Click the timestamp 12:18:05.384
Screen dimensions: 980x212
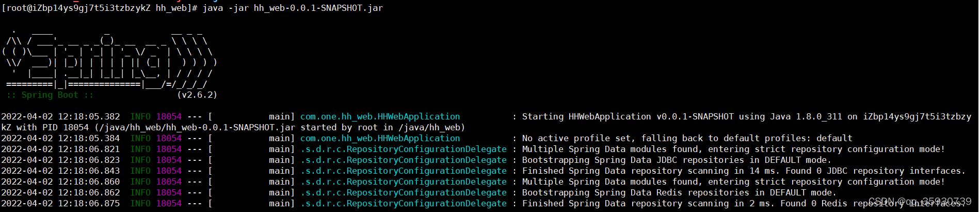89,139
